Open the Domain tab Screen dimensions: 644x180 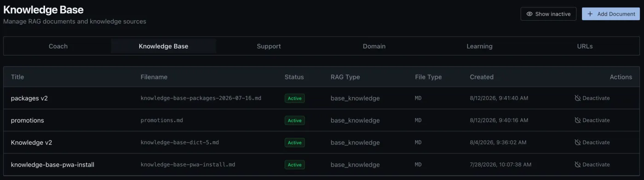pyautogui.click(x=374, y=46)
